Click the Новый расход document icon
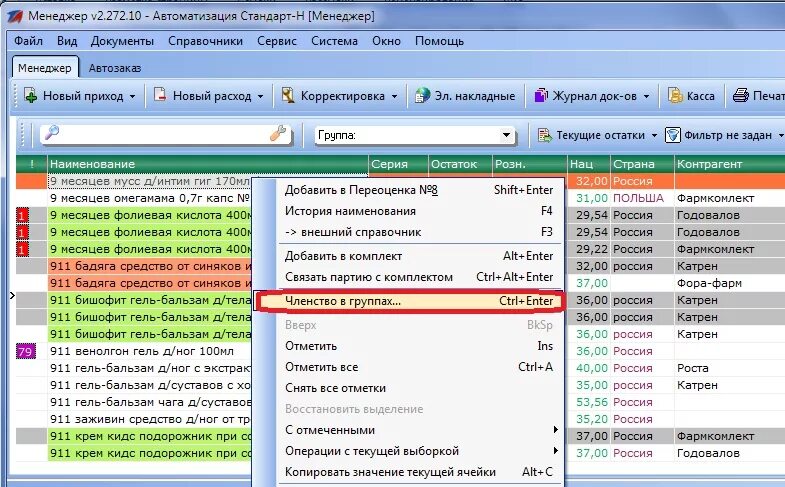 160,95
